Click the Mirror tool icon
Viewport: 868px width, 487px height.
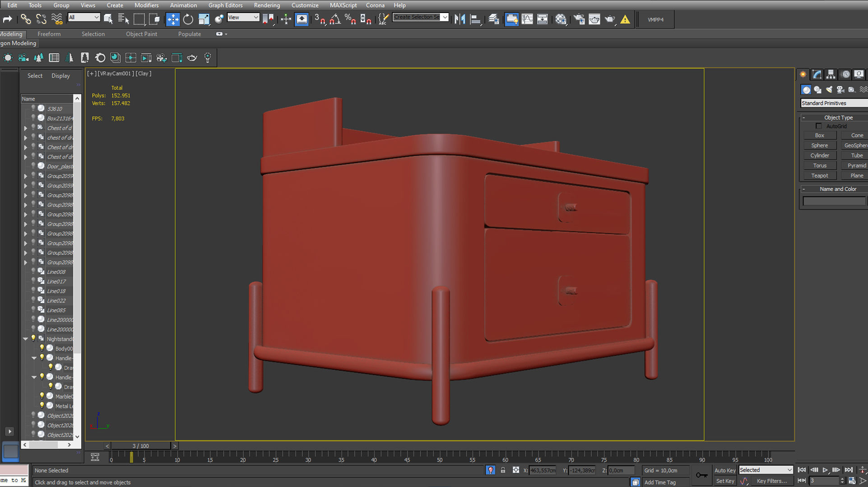tap(460, 19)
